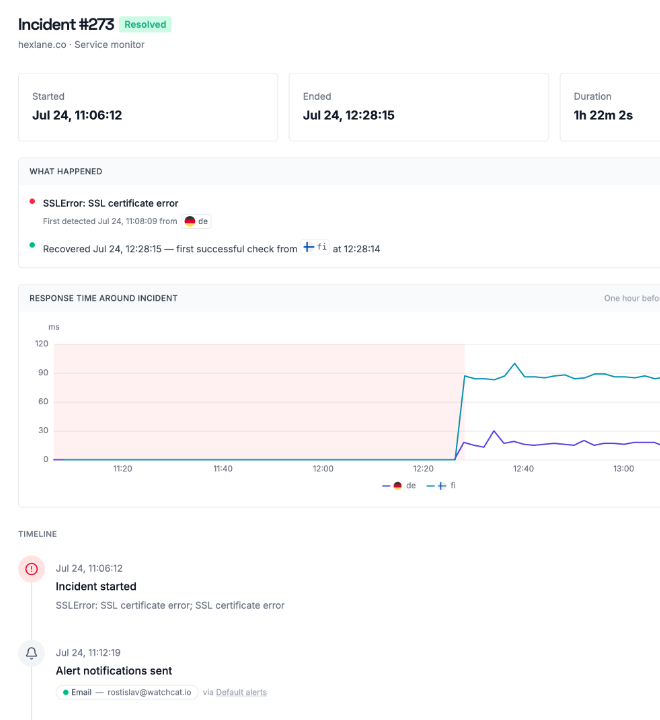The height and width of the screenshot is (720, 660).
Task: Click the First detected Jul 24, 11:08:09 text
Action: (110, 221)
